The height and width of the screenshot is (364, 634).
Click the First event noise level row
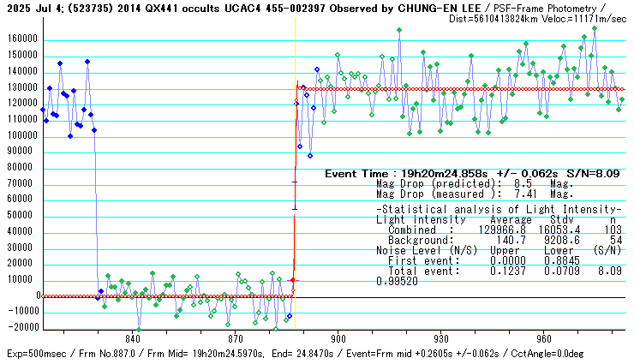(x=499, y=261)
